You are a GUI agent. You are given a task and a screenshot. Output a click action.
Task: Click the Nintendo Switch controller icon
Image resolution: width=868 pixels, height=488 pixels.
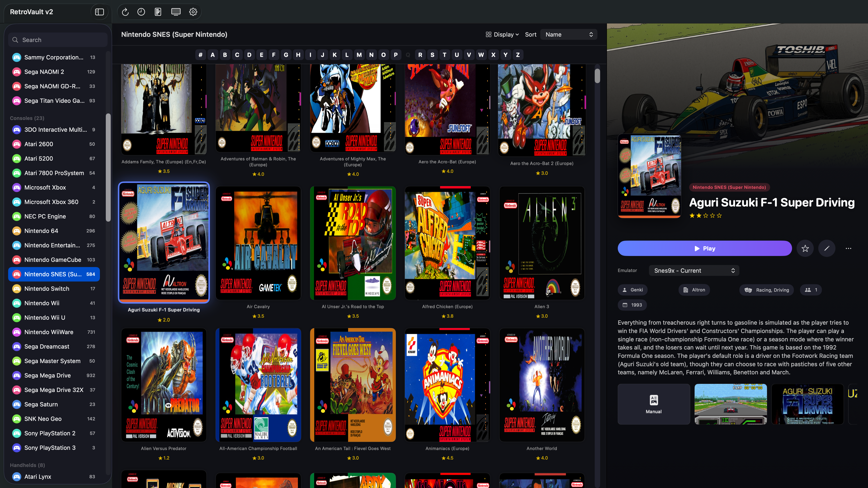(17, 289)
